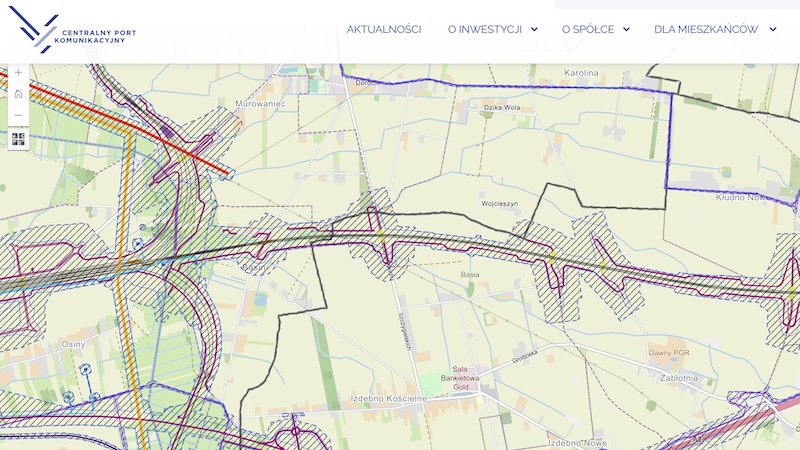This screenshot has height=450, width=800.
Task: Reset map to home view
Action: (x=18, y=94)
